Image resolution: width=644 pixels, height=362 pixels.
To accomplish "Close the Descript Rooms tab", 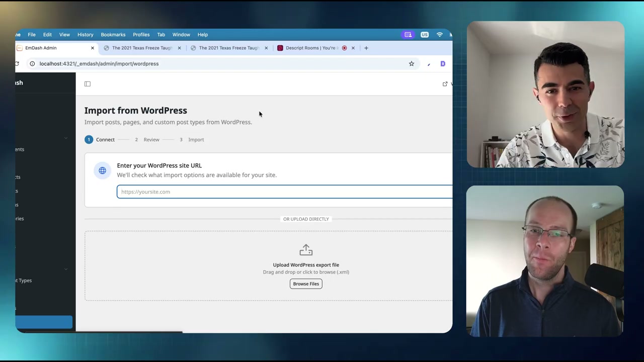I will tap(353, 48).
